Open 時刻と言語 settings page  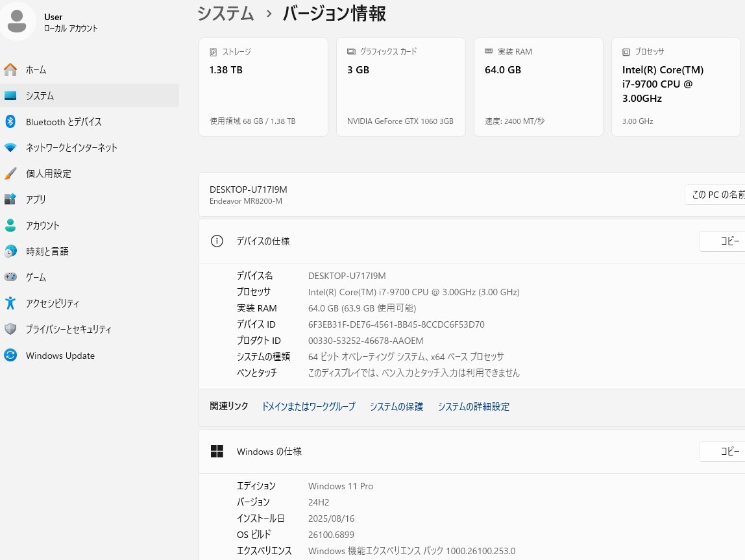[47, 251]
